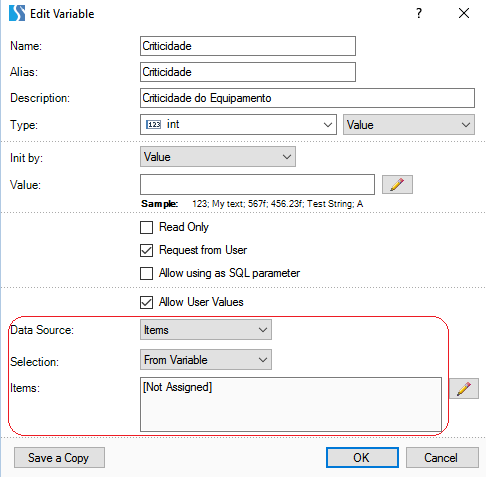
Task: Open the Selection From Variable dropdown
Action: 206,360
